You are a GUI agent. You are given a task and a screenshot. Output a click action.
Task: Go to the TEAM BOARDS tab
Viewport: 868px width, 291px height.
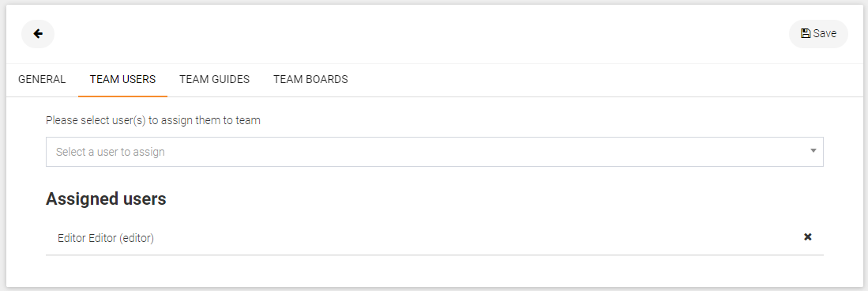click(x=310, y=79)
